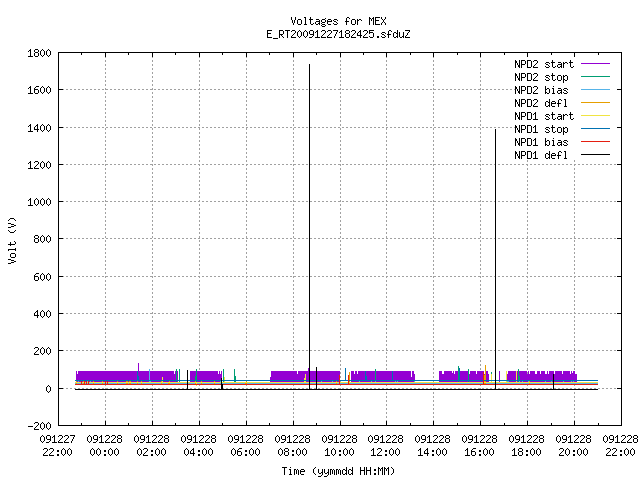Click the "091228 16:00" x-axis tick label
The height and width of the screenshot is (480, 640).
480,446
